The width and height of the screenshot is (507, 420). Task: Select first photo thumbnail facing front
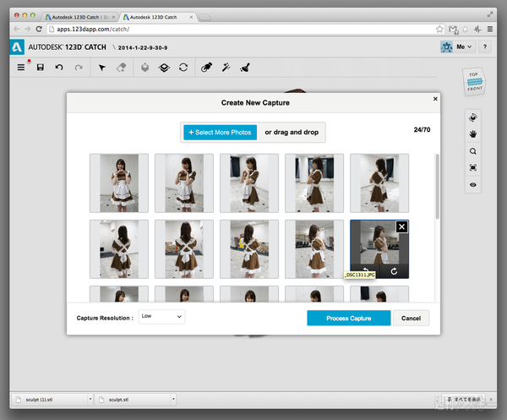click(x=119, y=183)
